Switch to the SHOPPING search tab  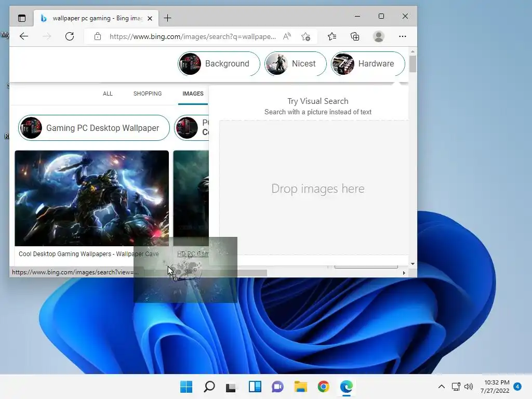147,94
